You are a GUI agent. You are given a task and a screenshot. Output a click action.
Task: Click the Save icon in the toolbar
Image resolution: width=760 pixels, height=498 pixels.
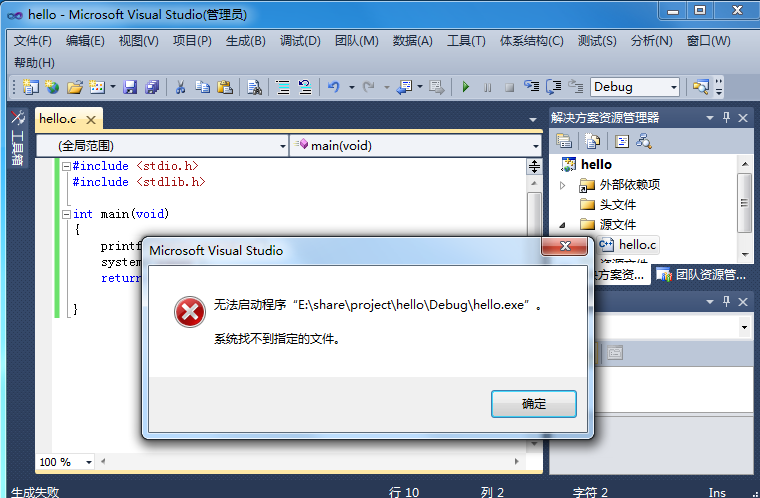coord(130,87)
